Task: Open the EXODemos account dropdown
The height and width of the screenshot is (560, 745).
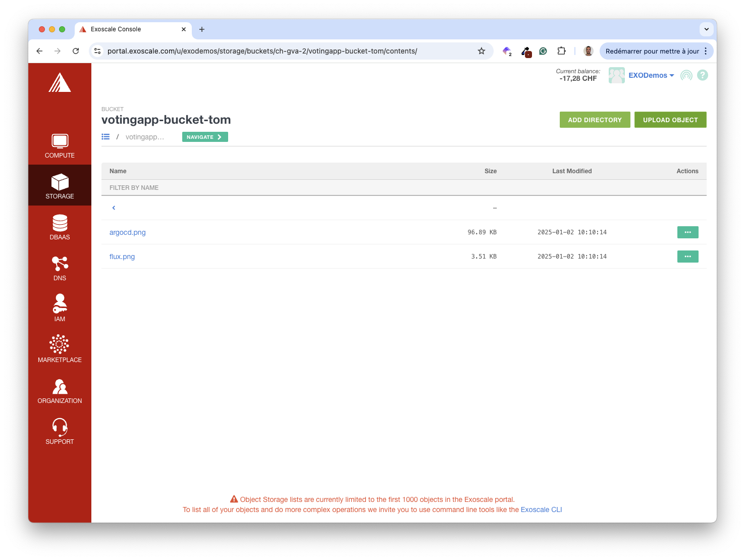Action: pos(651,75)
